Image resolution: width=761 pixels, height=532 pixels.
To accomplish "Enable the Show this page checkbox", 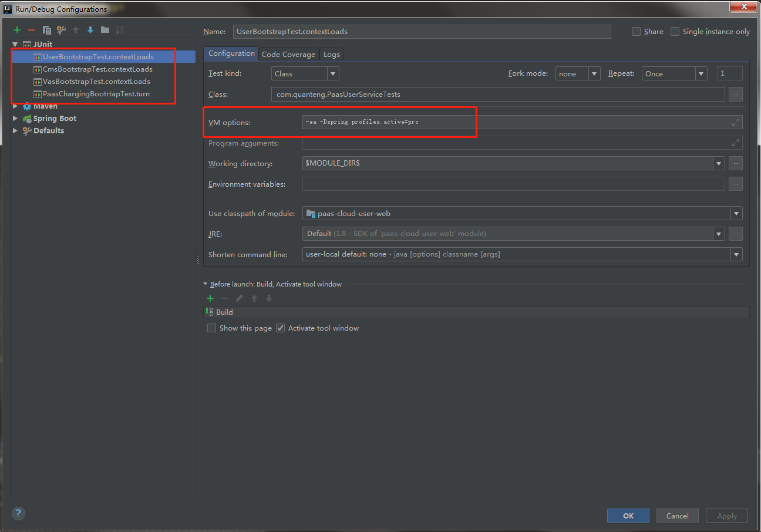I will pos(211,328).
